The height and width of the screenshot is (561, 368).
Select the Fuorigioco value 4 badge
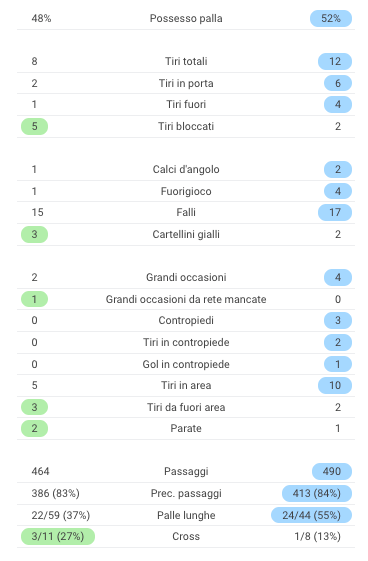click(338, 191)
